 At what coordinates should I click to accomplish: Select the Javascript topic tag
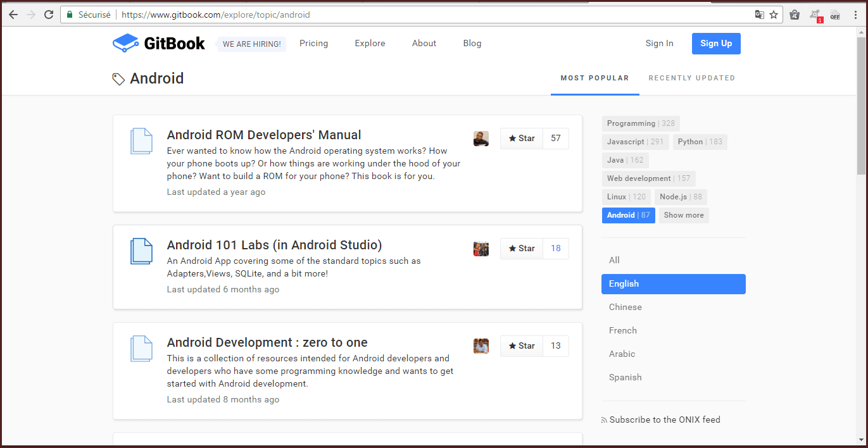point(635,142)
